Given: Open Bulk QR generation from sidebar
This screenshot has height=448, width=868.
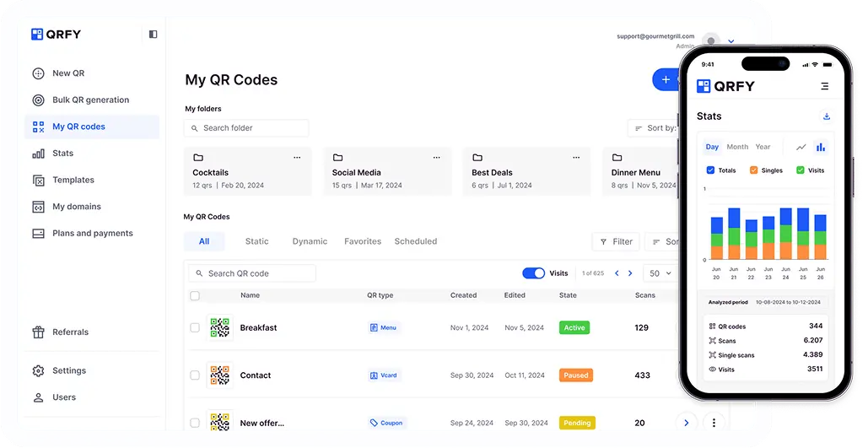Looking at the screenshot, I should (x=90, y=100).
